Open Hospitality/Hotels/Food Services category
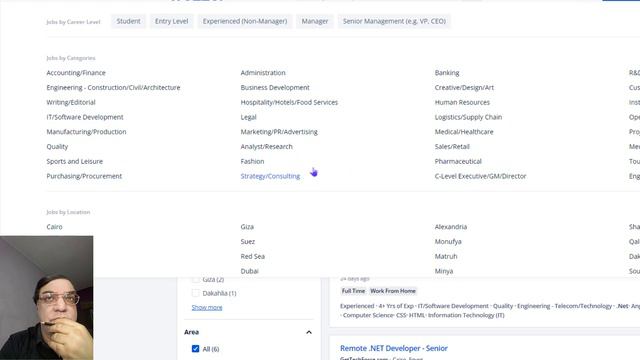This screenshot has height=360, width=640. 289,102
